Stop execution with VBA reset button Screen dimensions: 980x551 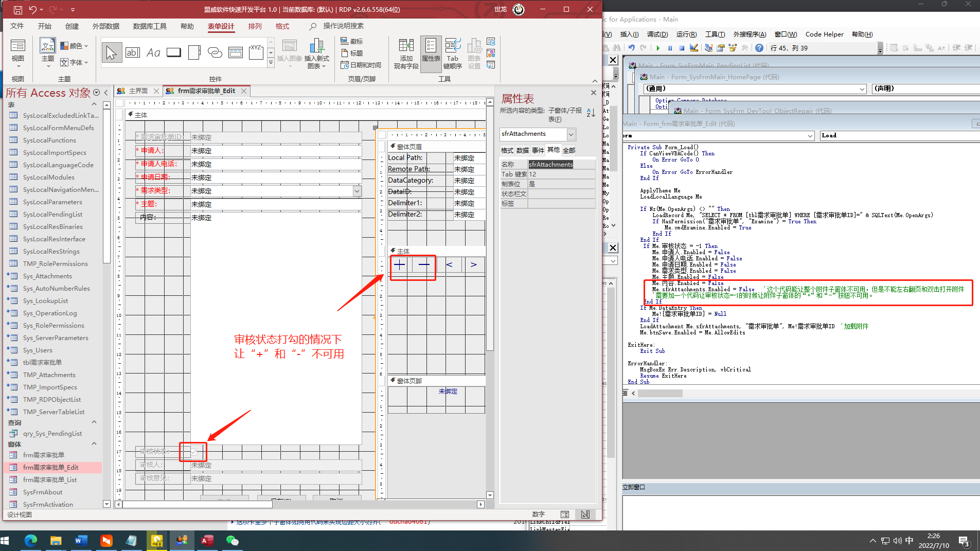coord(682,48)
